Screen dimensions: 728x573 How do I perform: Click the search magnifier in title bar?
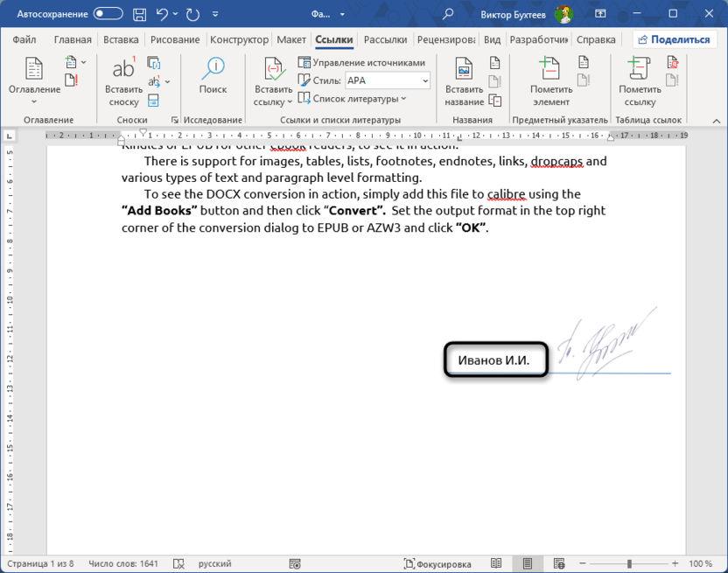(448, 14)
